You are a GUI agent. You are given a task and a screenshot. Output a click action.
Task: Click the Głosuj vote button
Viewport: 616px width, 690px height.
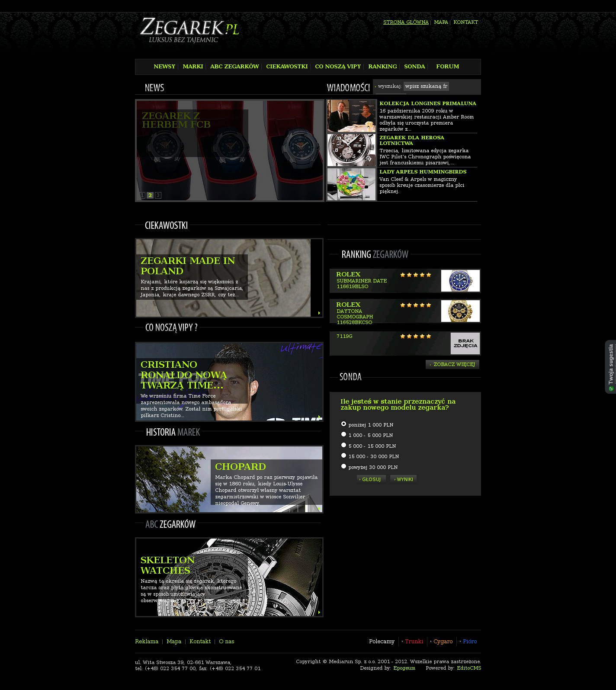pyautogui.click(x=371, y=479)
